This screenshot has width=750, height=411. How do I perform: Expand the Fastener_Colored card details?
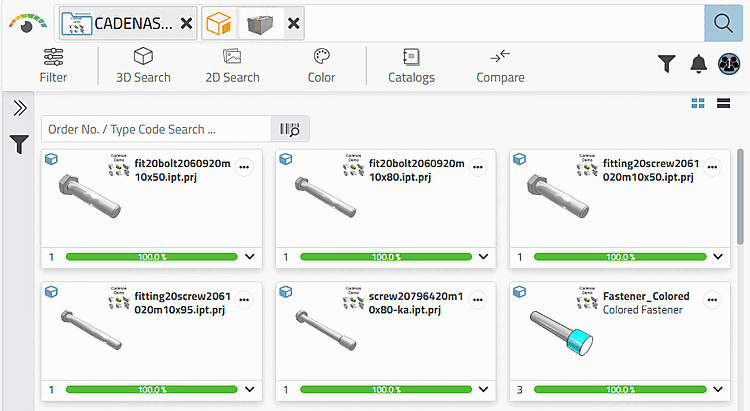click(717, 389)
